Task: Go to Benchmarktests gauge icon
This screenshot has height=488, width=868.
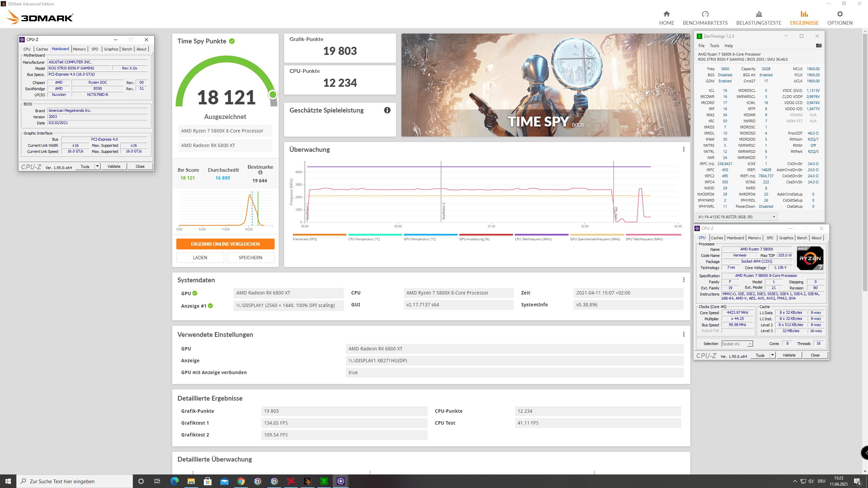Action: pos(705,14)
